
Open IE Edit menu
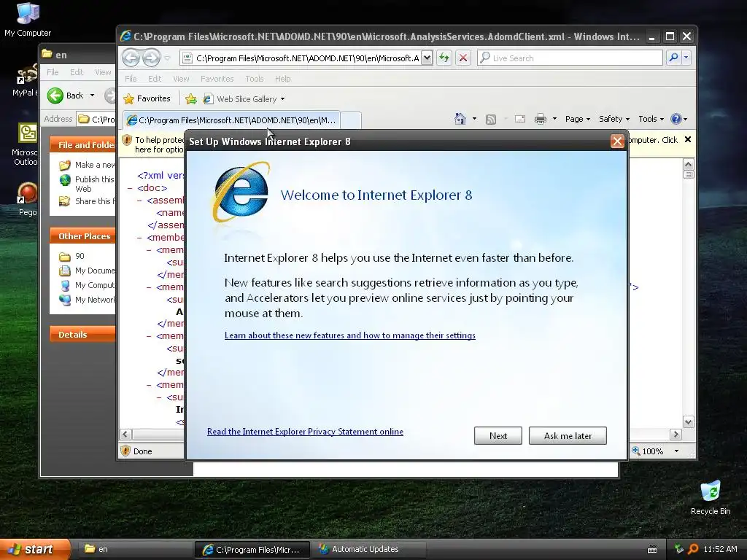[x=155, y=79]
